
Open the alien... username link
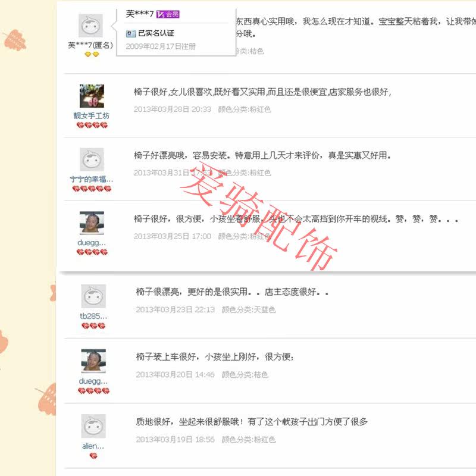pos(93,446)
